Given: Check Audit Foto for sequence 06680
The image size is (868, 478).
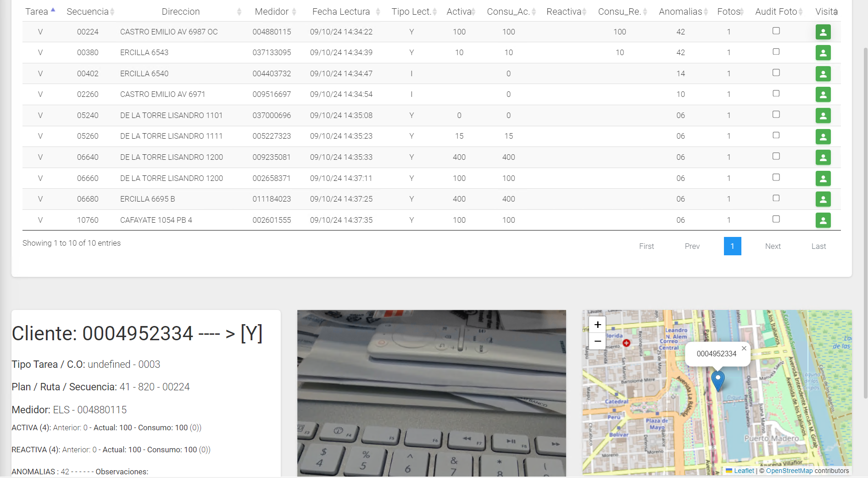Looking at the screenshot, I should [x=776, y=198].
